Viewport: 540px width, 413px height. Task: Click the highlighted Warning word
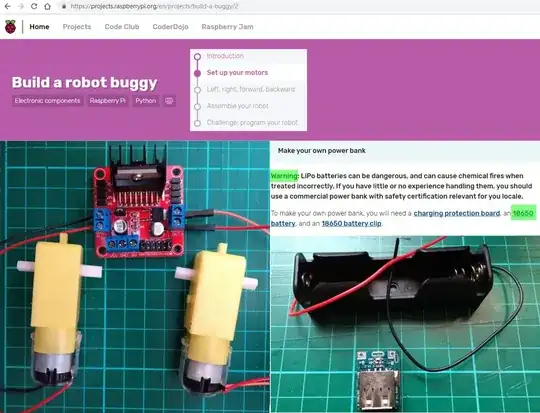coord(284,176)
